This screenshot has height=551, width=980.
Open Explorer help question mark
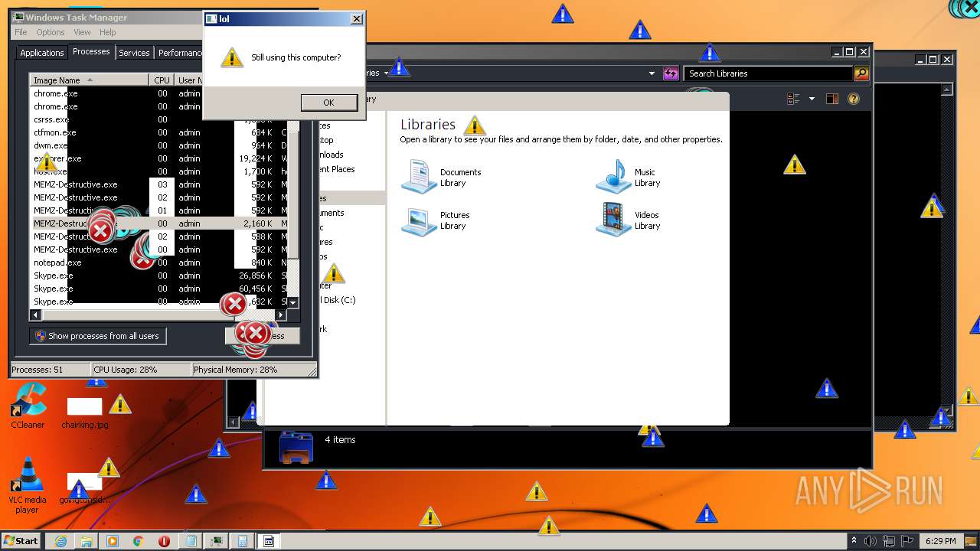(854, 99)
